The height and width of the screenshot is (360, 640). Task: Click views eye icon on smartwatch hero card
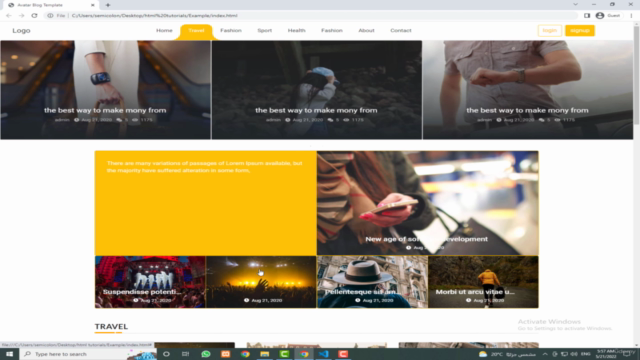click(x=135, y=120)
